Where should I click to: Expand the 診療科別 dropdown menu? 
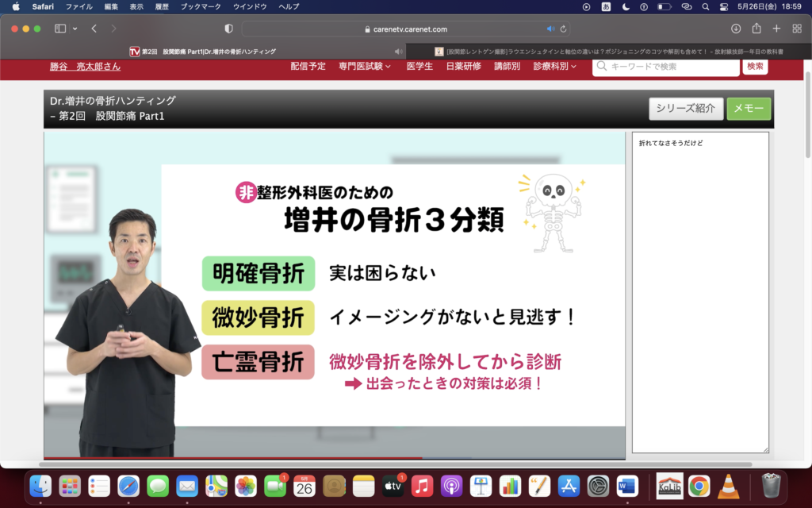coord(555,67)
